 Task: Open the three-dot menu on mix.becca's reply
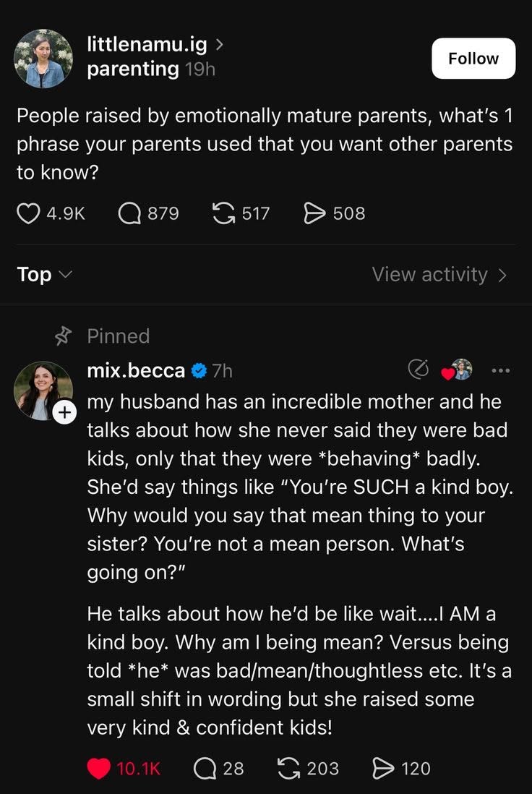(500, 370)
